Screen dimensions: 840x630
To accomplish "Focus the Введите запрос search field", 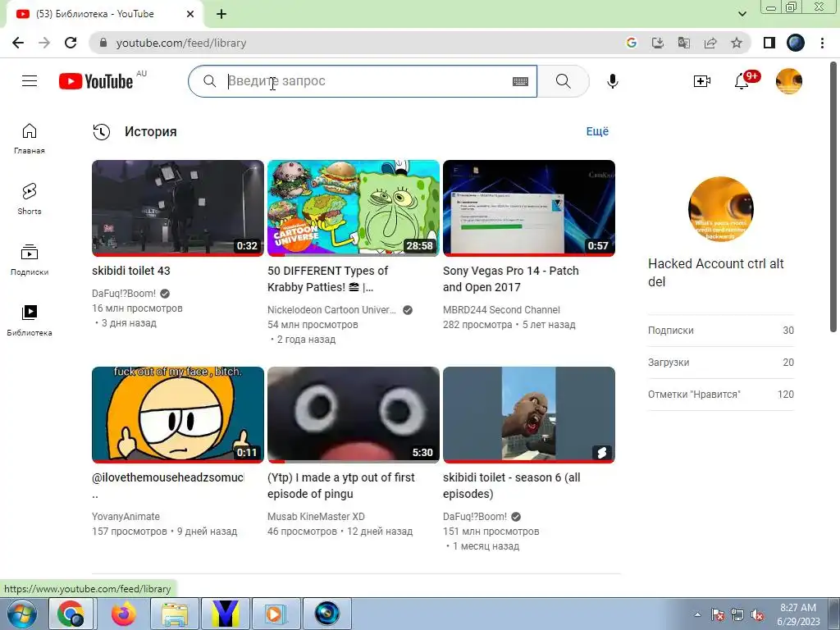I will [x=364, y=81].
